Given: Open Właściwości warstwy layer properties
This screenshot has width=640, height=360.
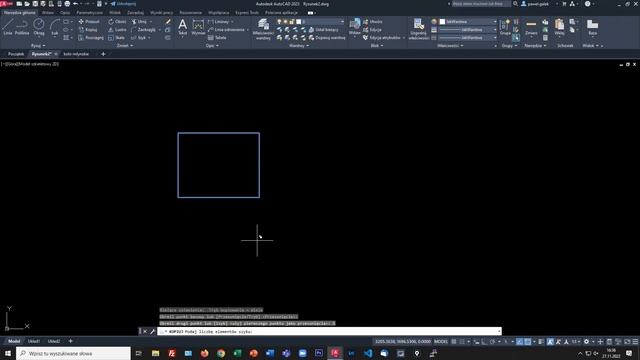Looking at the screenshot, I should (263, 29).
